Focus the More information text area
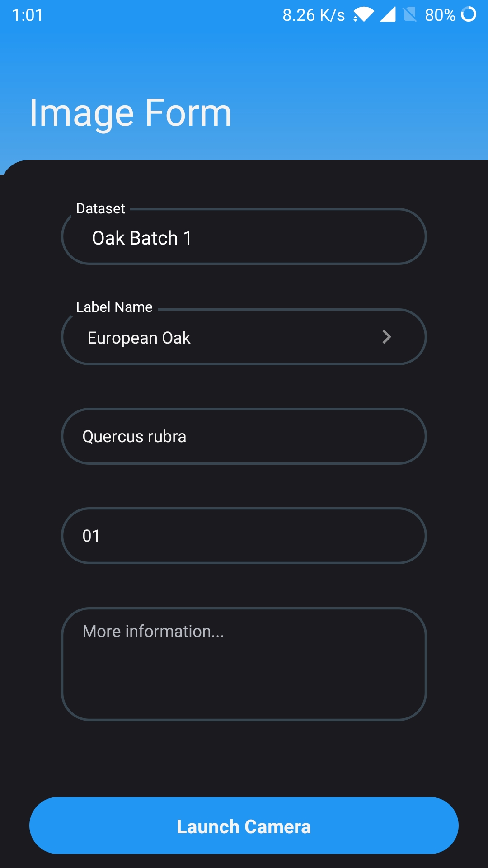 (244, 664)
